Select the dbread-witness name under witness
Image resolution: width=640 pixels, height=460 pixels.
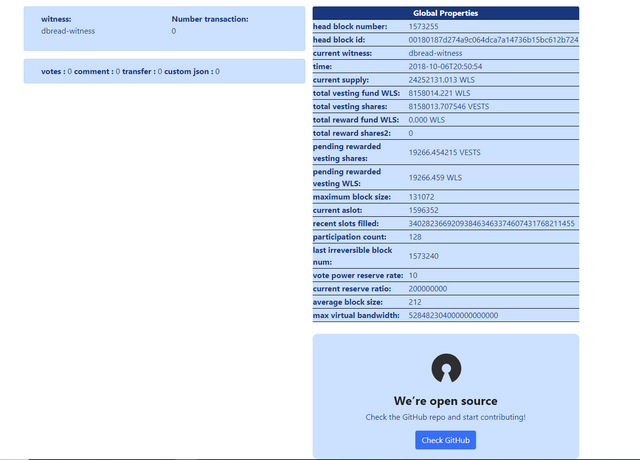coord(68,31)
